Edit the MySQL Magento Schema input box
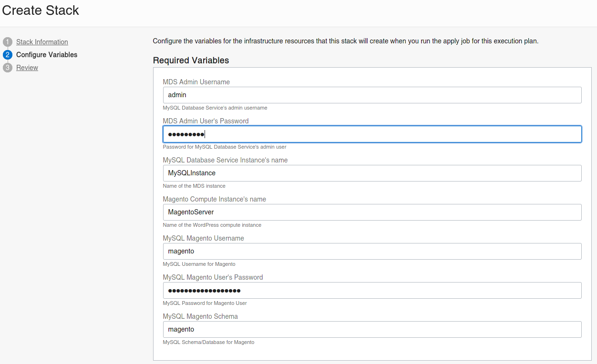The height and width of the screenshot is (364, 597). [x=372, y=329]
